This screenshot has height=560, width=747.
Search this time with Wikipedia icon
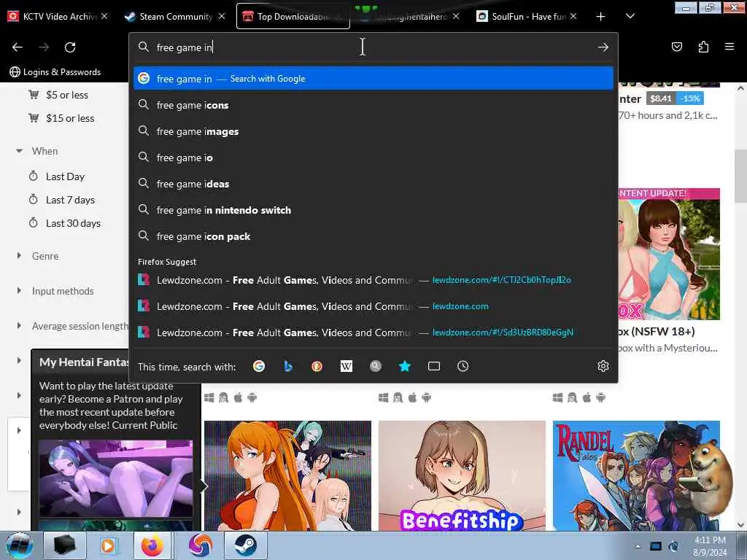tap(347, 366)
